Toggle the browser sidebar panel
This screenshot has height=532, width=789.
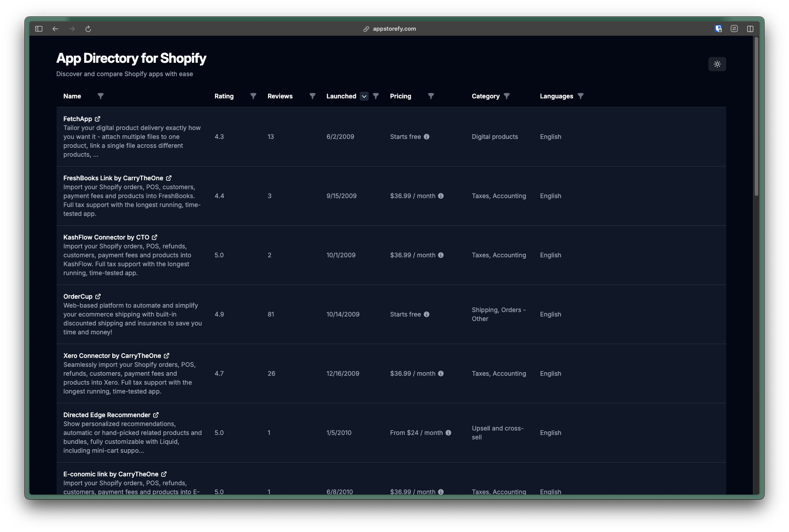pos(39,28)
